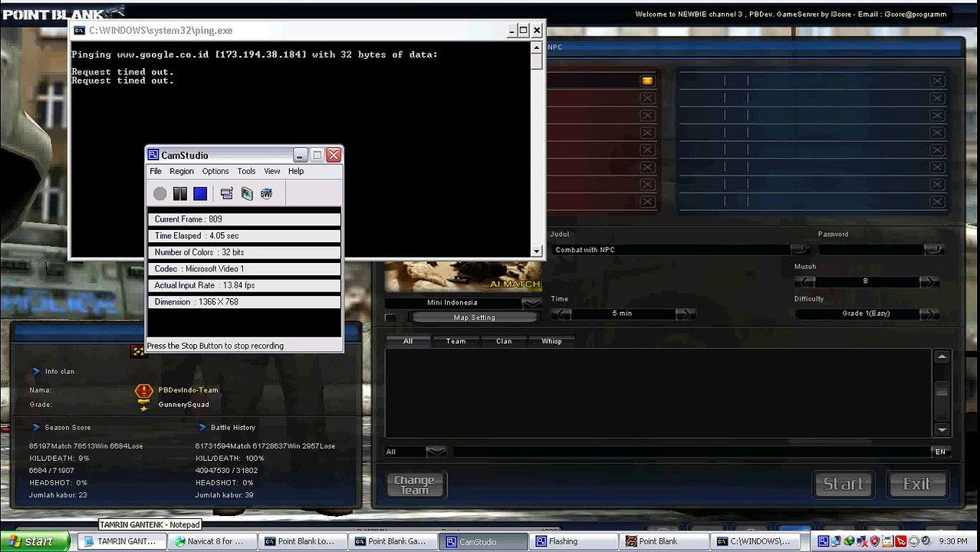Click the CamStudio title bar app icon
The width and height of the screenshot is (980, 552).
153,155
